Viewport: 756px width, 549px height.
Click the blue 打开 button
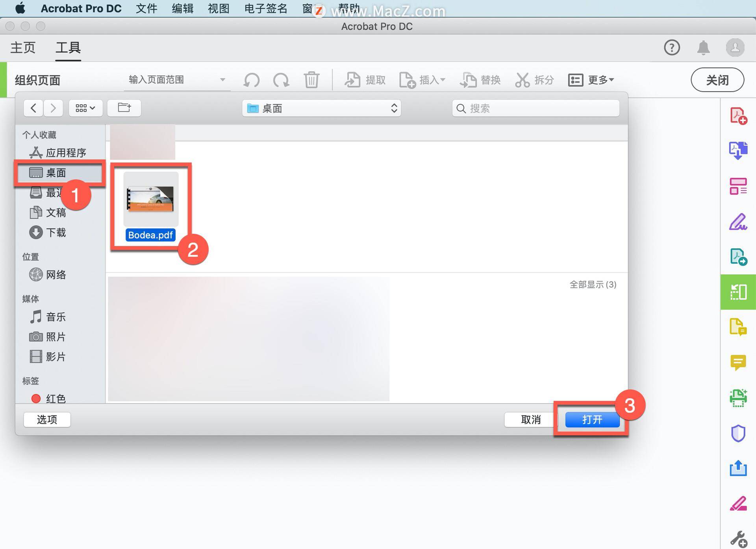(593, 420)
